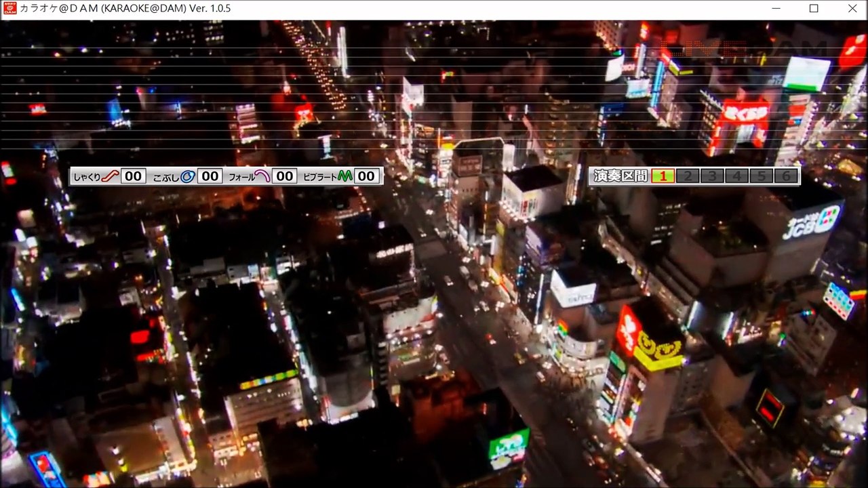This screenshot has width=868, height=488.
Task: Select performance section 3 indicator
Action: click(x=712, y=176)
